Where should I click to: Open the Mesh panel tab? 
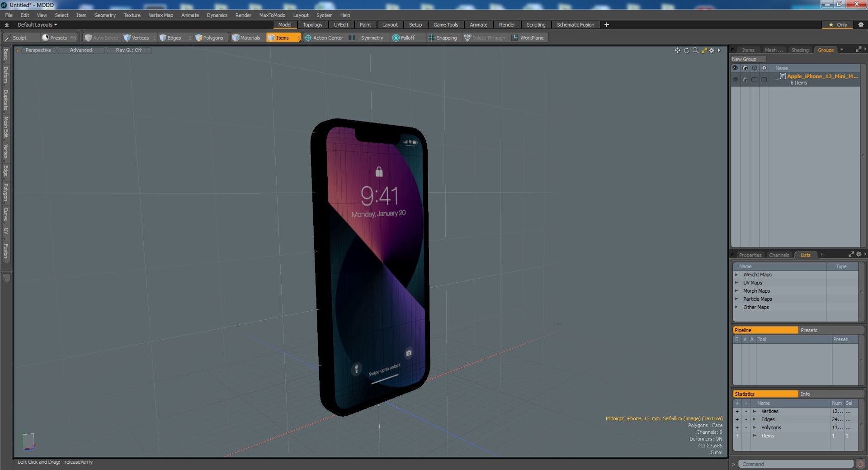774,50
